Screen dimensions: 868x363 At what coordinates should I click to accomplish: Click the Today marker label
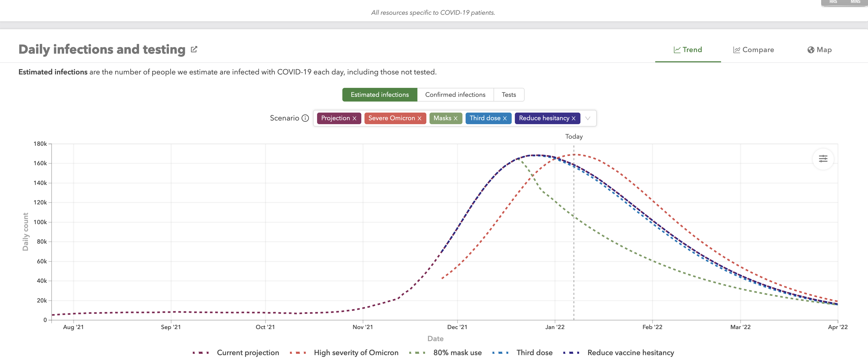(574, 136)
